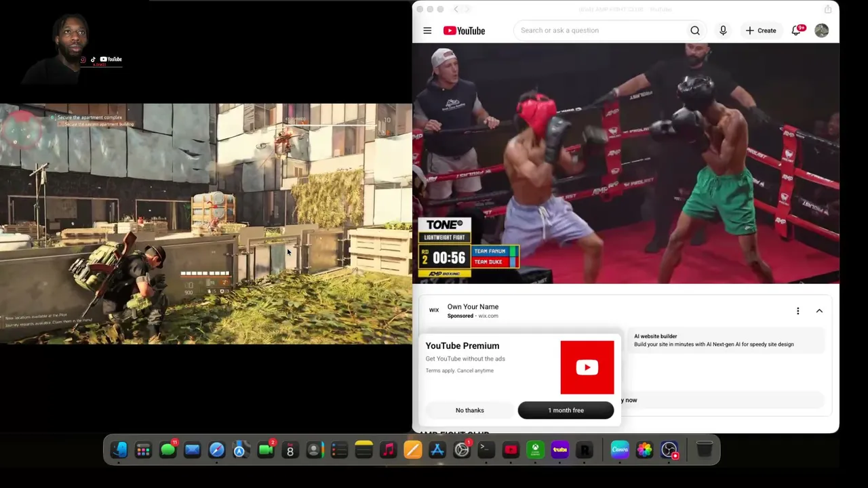Launch Terminal from the Dock
The height and width of the screenshot is (488, 868).
486,449
